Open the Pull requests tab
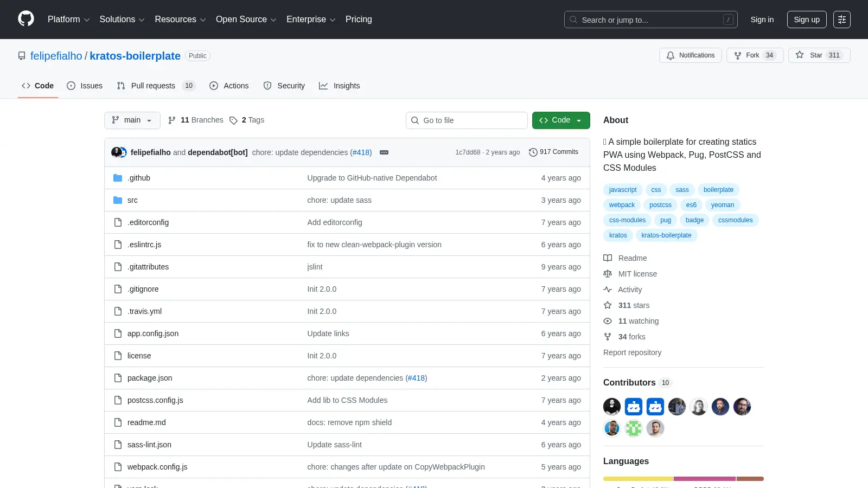Screen dimensions: 868x488 [x=156, y=86]
